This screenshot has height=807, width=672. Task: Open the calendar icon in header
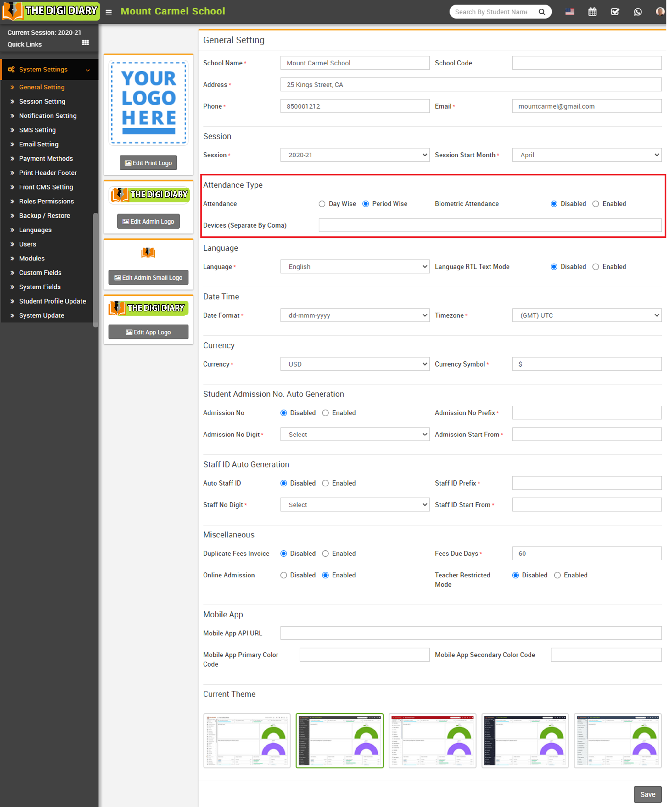click(x=592, y=12)
